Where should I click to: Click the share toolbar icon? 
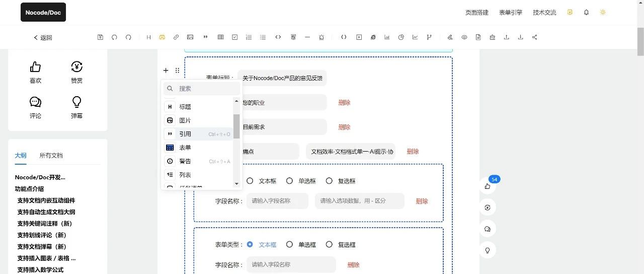tap(534, 37)
